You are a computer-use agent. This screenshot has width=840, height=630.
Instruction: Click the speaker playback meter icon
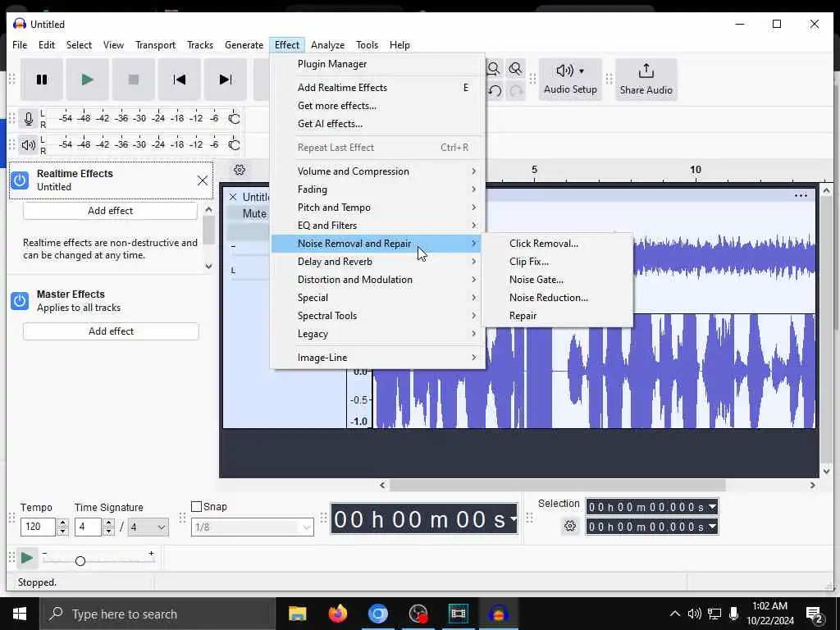(29, 144)
